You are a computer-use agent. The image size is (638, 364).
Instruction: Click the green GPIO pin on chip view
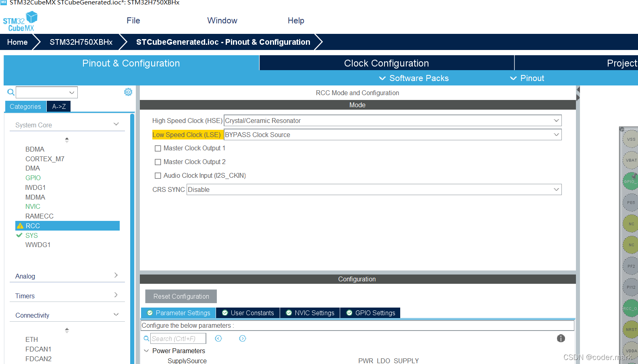click(x=631, y=181)
